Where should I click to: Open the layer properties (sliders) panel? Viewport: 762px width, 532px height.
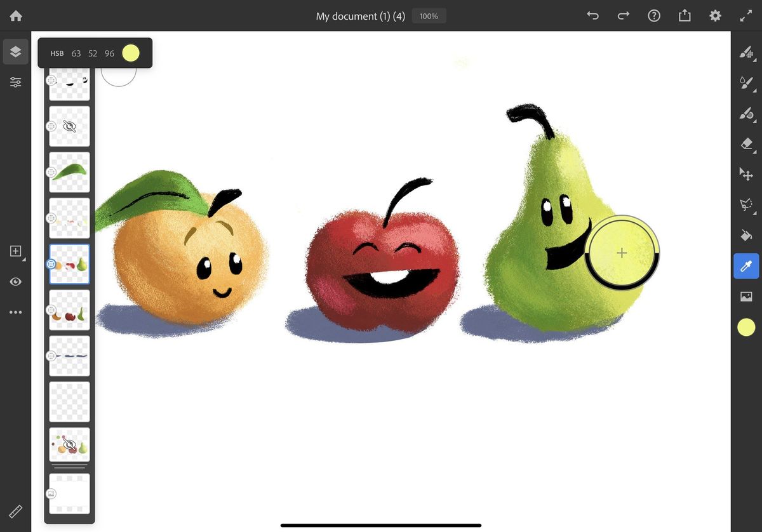click(x=15, y=82)
